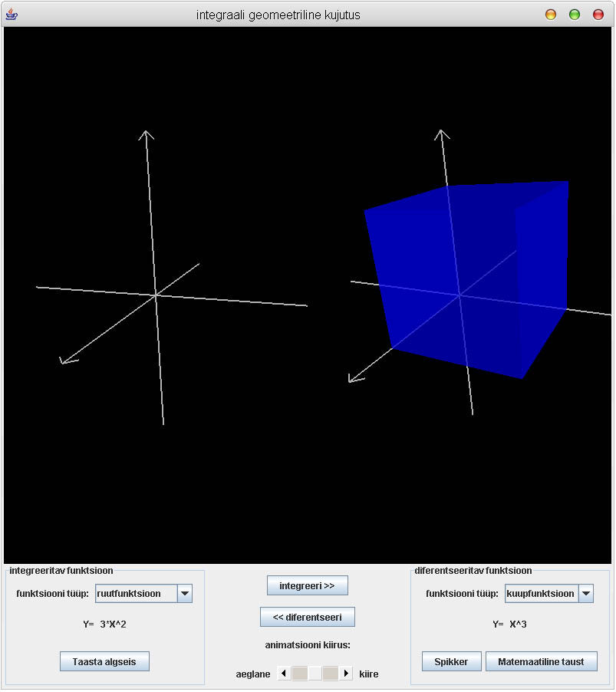Open the kuupfunktsioon dropdown arrow
This screenshot has width=616, height=692.
(x=585, y=594)
